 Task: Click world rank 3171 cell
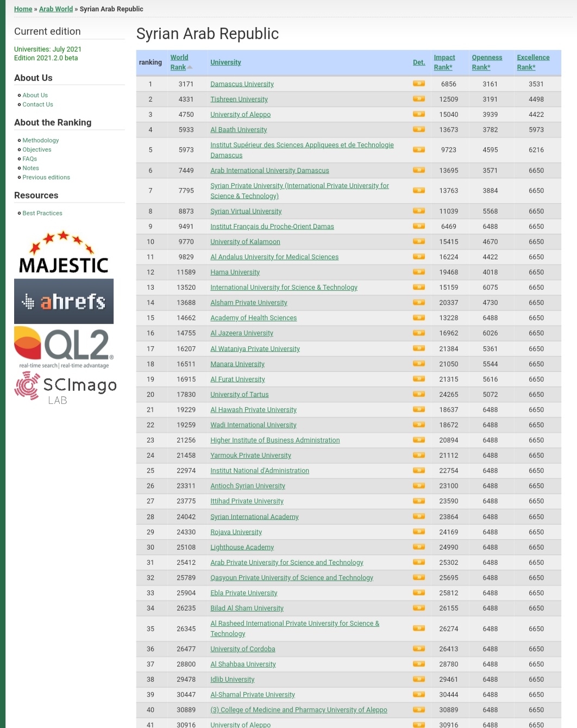186,84
